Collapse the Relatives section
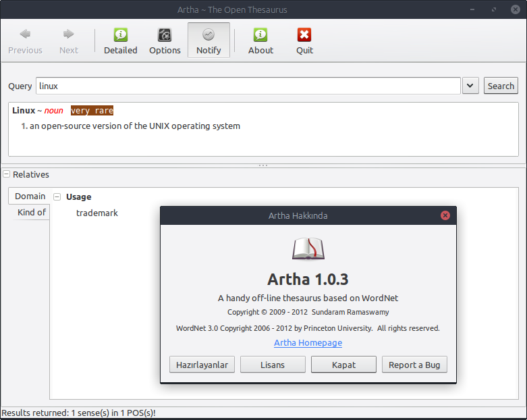The height and width of the screenshot is (420, 527). tap(6, 174)
